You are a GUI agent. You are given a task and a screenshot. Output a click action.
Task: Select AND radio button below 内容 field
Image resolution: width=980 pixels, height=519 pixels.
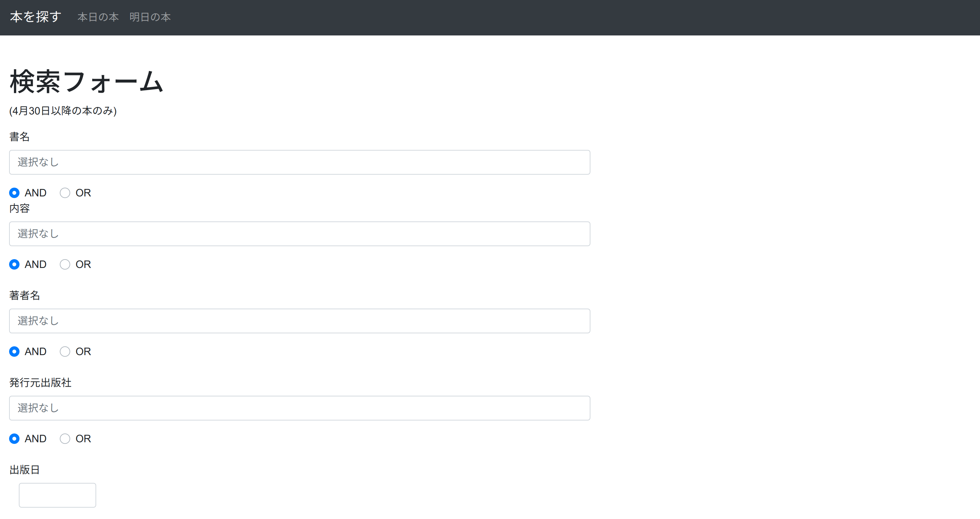(x=14, y=264)
